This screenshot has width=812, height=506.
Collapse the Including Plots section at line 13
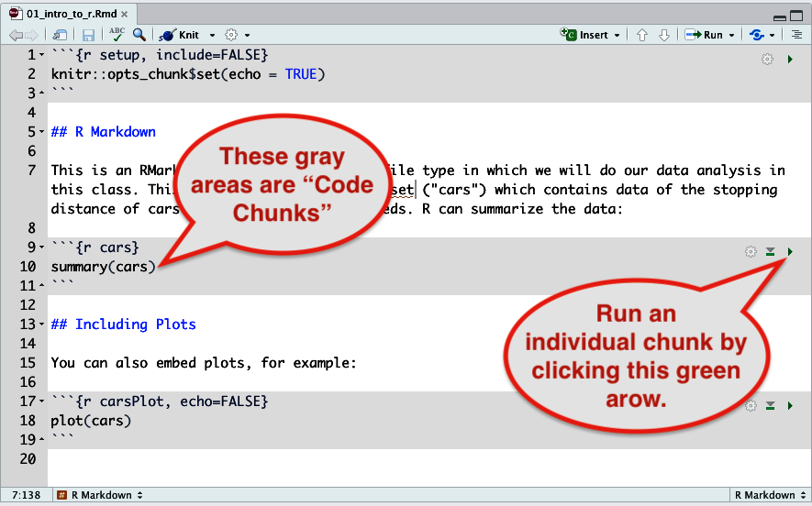(42, 324)
